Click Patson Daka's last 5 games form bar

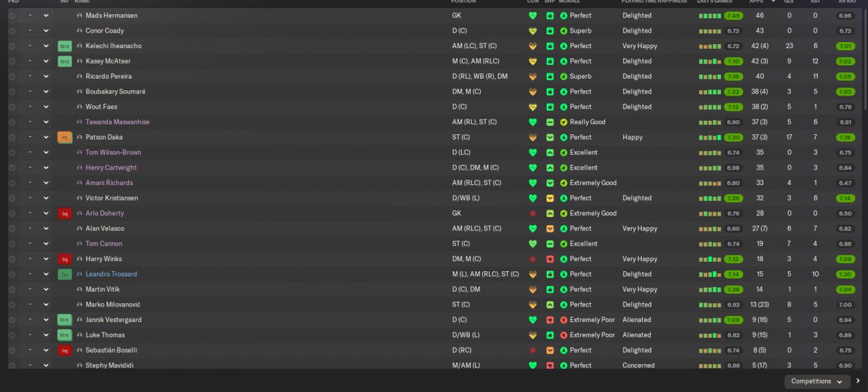pos(709,137)
